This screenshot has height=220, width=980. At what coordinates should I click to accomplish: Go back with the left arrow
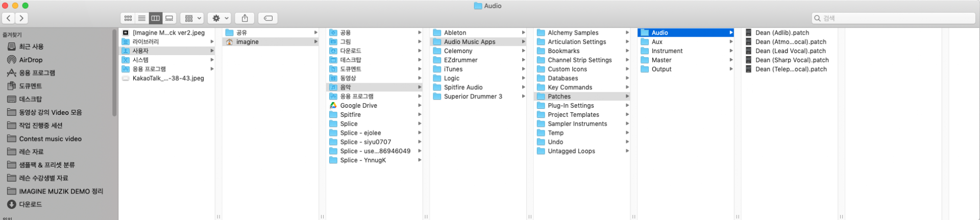pyautogui.click(x=9, y=18)
